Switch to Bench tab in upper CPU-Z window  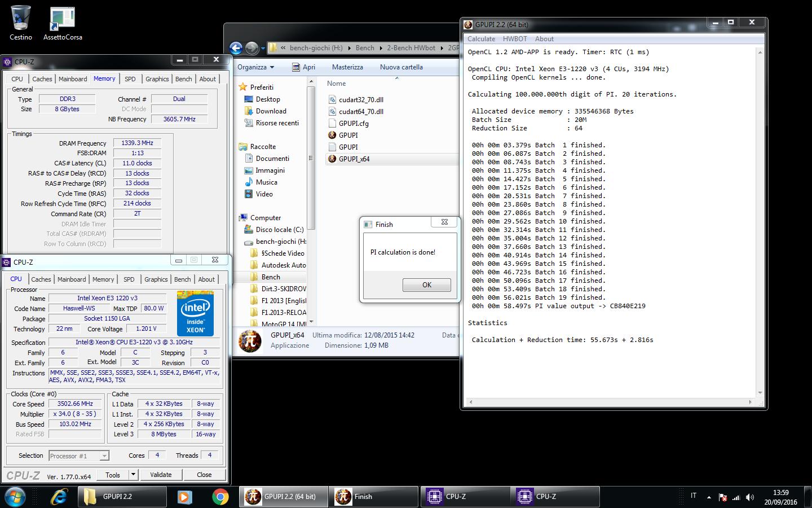(183, 79)
